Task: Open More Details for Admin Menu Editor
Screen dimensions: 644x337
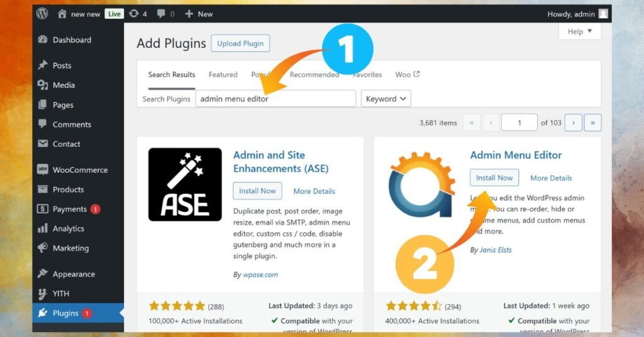Action: tap(551, 178)
